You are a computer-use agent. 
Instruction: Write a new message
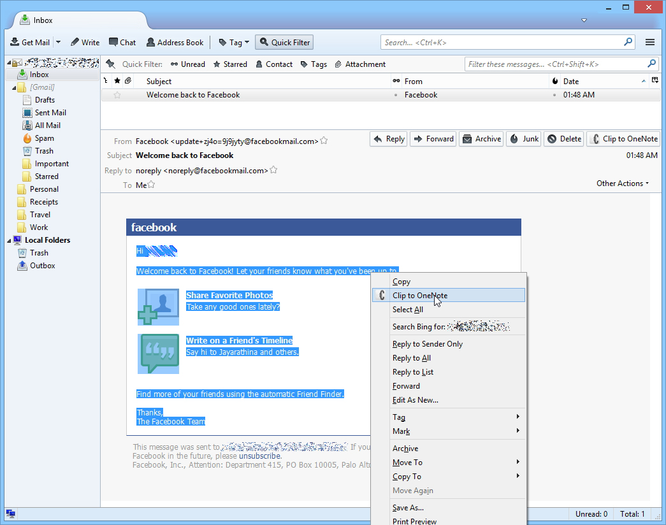(x=85, y=42)
